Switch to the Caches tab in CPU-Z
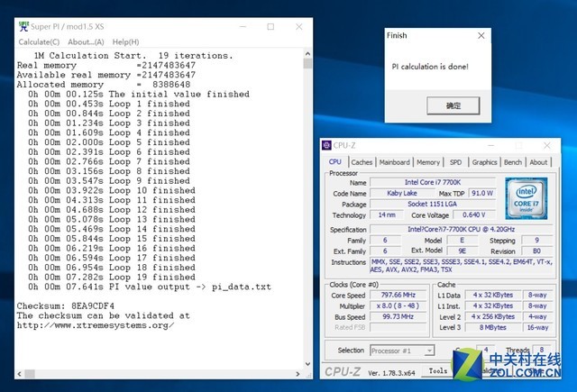This screenshot has width=577, height=392. (x=362, y=162)
